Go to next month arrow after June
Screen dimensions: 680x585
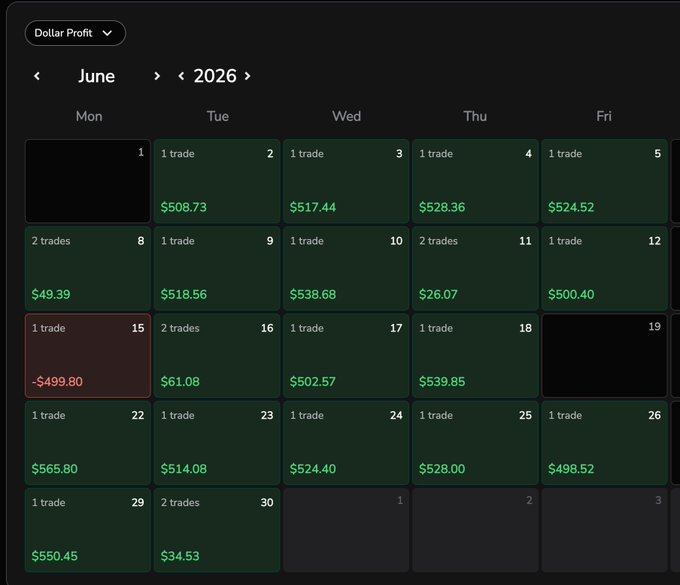(x=157, y=76)
